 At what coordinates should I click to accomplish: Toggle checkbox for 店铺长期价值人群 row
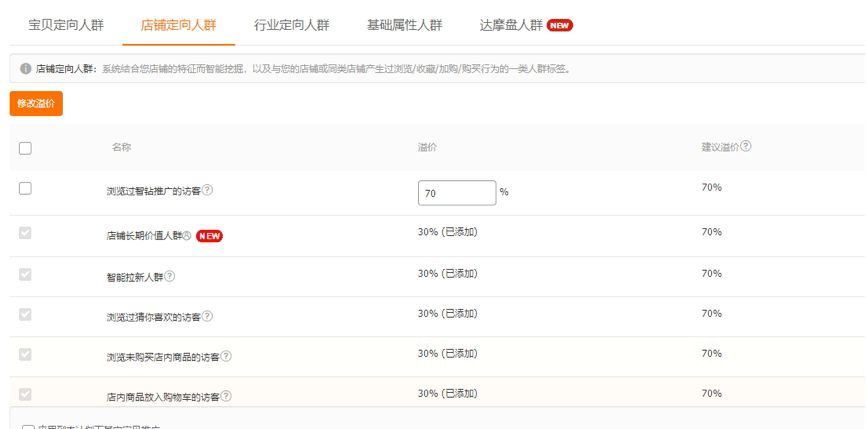(x=26, y=233)
